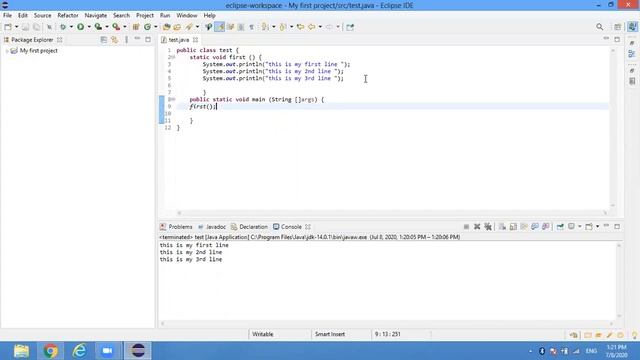The image size is (640, 360).
Task: Click Remove Launch console icon
Action: (x=477, y=227)
